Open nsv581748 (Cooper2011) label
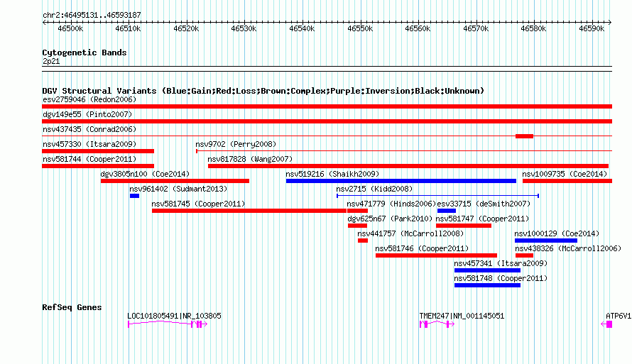 (x=501, y=278)
